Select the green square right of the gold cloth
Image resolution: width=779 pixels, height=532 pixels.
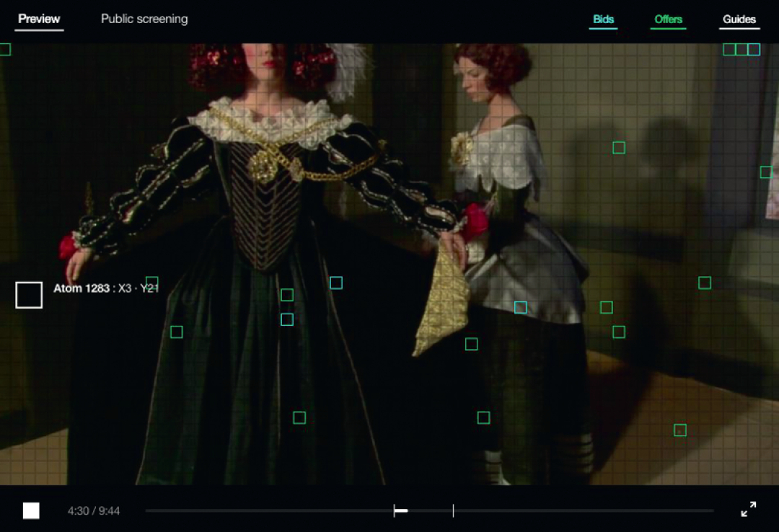coord(471,345)
